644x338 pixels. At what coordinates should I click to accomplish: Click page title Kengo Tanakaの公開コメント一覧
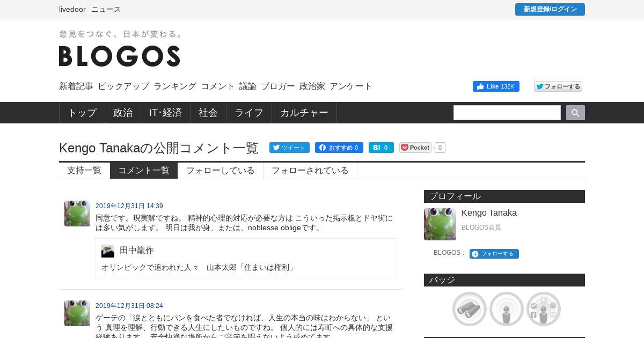click(x=159, y=148)
